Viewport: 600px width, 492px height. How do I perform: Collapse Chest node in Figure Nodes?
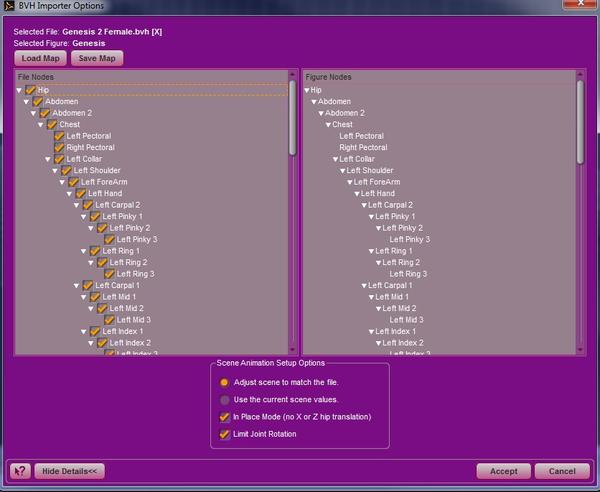[x=328, y=125]
